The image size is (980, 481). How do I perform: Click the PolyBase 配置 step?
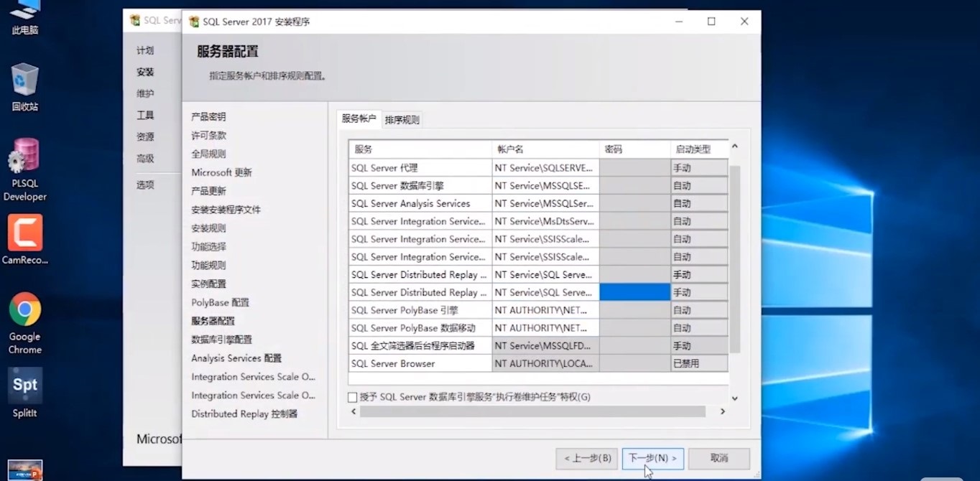(220, 302)
